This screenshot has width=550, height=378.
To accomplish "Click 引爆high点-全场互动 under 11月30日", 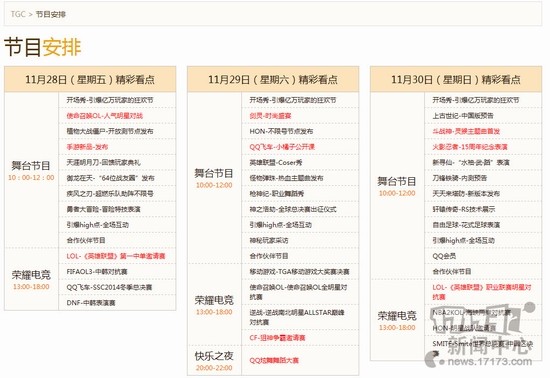I will click(x=464, y=241).
